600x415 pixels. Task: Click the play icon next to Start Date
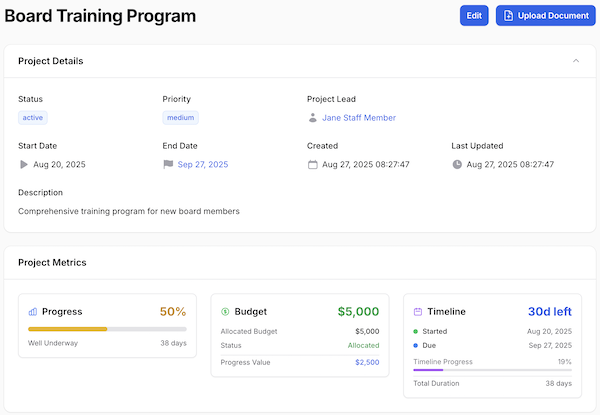pyautogui.click(x=24, y=164)
